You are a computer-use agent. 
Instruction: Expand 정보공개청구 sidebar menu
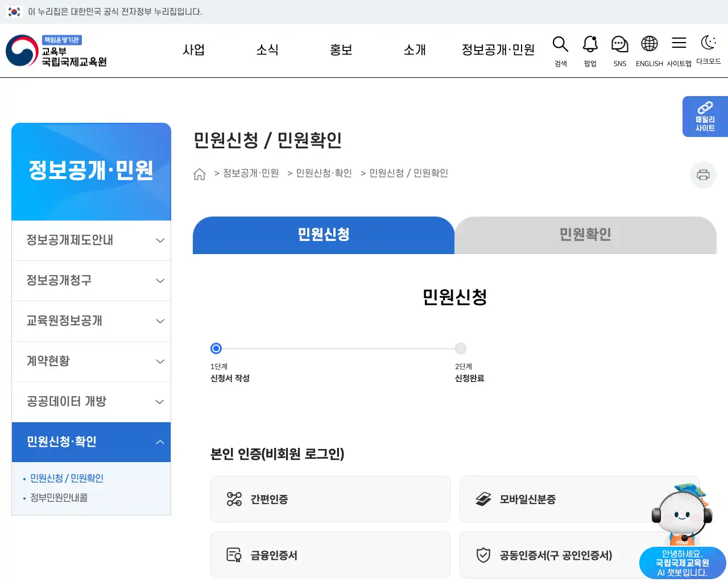tap(91, 281)
